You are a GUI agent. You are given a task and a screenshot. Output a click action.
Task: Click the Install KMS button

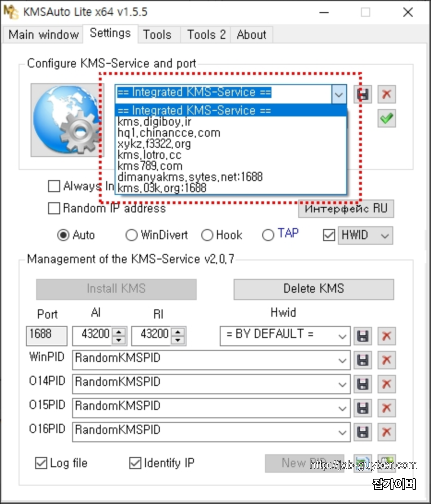click(116, 289)
